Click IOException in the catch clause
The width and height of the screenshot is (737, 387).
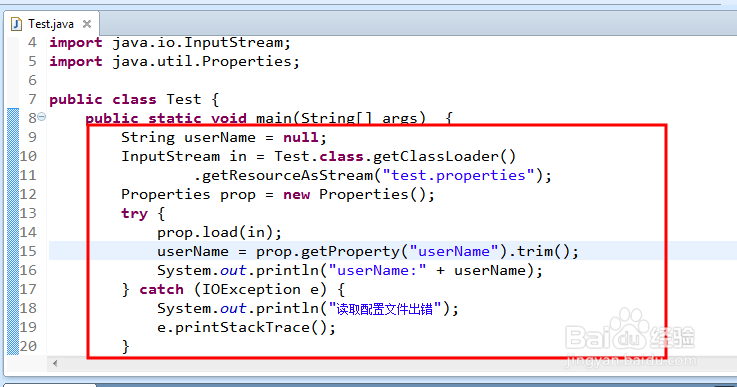click(x=251, y=289)
